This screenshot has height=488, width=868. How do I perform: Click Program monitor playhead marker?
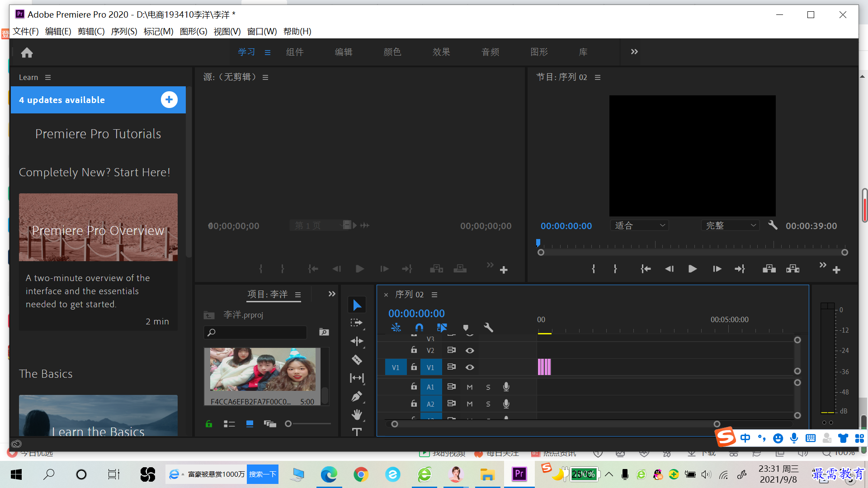pyautogui.click(x=538, y=243)
